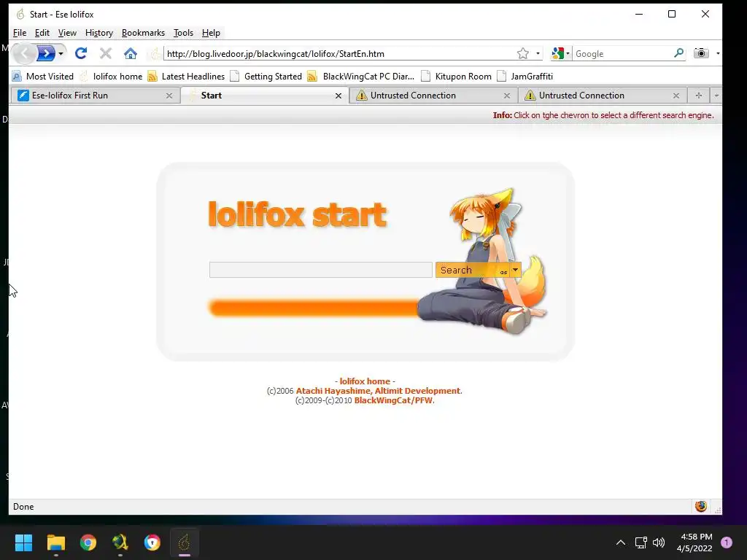Close the Ese-lolifox First Run tab
Viewport: 747px width, 560px height.
click(x=169, y=96)
